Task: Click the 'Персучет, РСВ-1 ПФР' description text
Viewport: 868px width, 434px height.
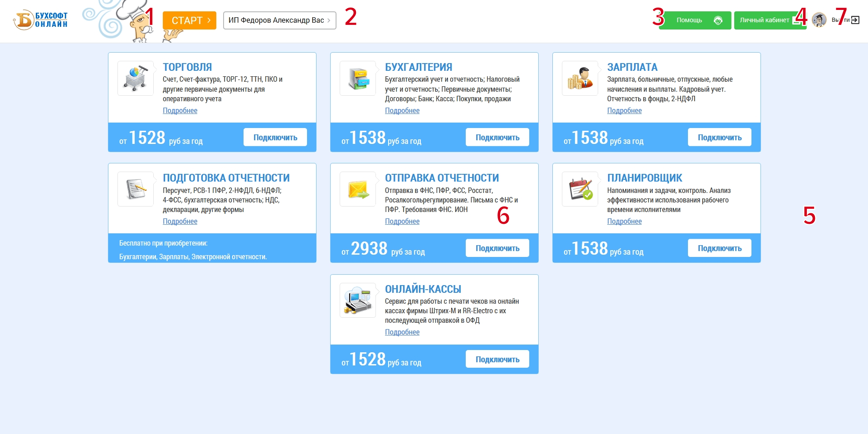Action: click(x=222, y=200)
